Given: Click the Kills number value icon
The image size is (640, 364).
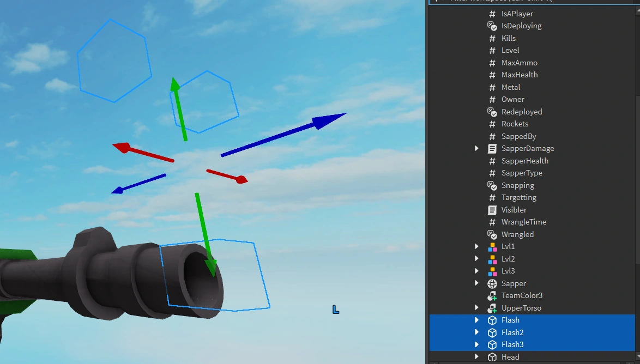Looking at the screenshot, I should pyautogui.click(x=492, y=38).
